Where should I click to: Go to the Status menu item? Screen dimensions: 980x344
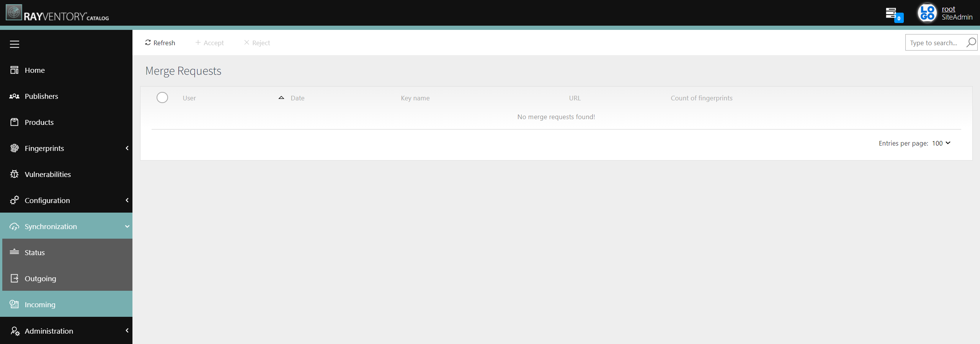point(34,252)
